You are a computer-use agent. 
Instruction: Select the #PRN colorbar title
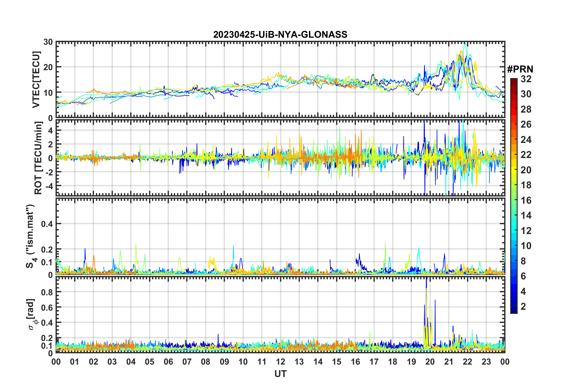pyautogui.click(x=520, y=69)
